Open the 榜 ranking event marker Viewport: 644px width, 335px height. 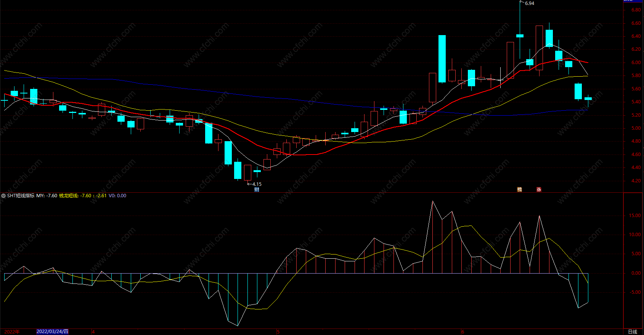tap(519, 189)
